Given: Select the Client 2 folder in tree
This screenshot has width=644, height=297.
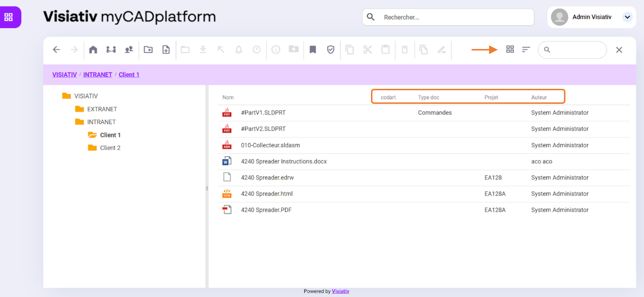Looking at the screenshot, I should pyautogui.click(x=110, y=148).
